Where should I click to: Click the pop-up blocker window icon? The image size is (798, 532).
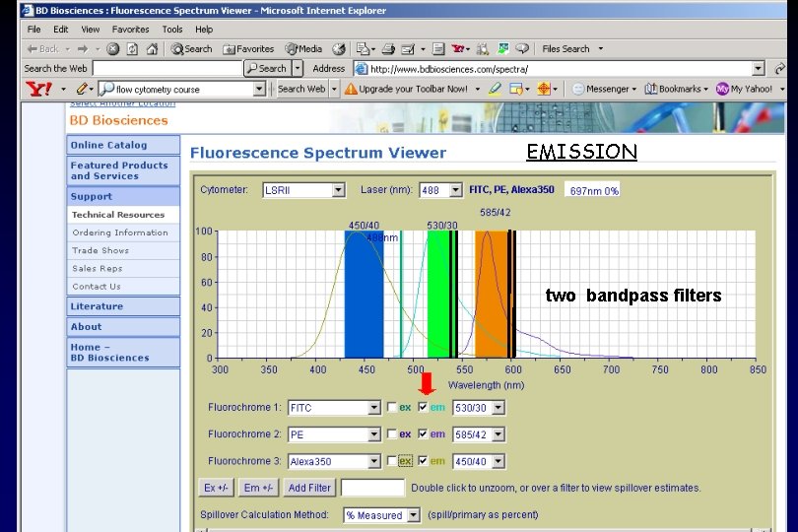point(515,89)
